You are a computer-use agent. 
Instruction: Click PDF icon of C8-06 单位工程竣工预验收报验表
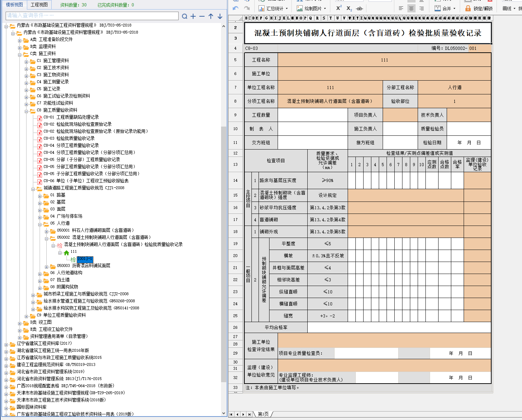click(40, 181)
